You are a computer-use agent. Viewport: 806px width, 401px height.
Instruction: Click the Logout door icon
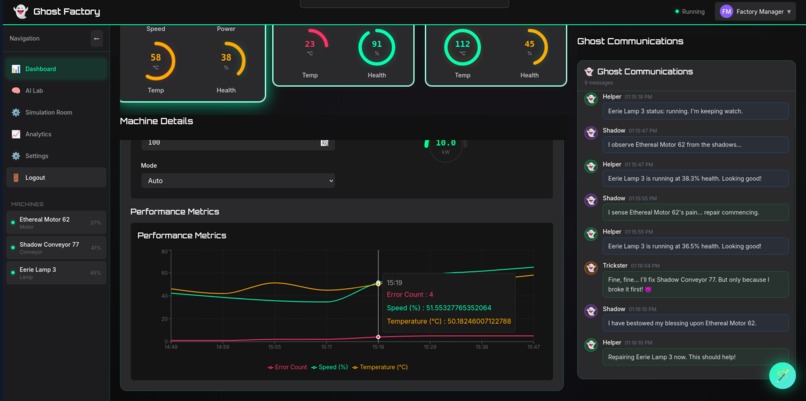16,177
